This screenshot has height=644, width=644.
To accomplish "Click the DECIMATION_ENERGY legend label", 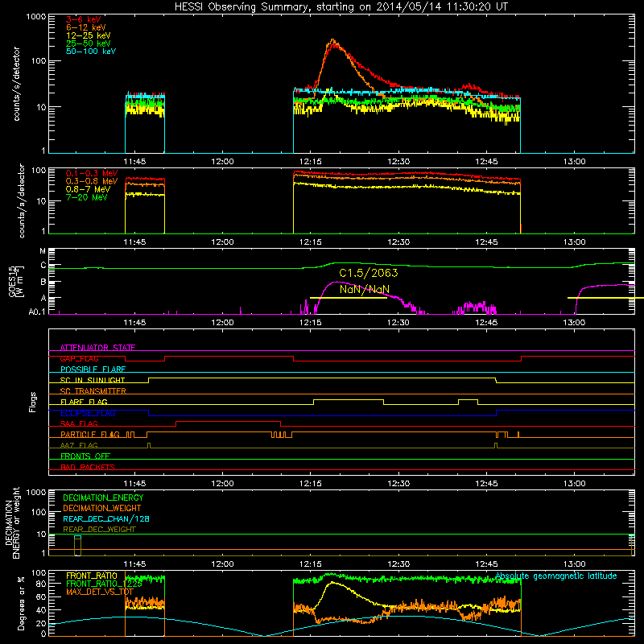I will click(x=103, y=497).
